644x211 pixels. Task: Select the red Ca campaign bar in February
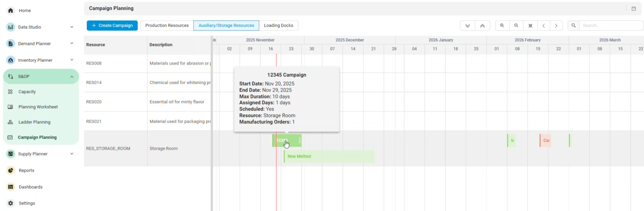[x=545, y=141]
